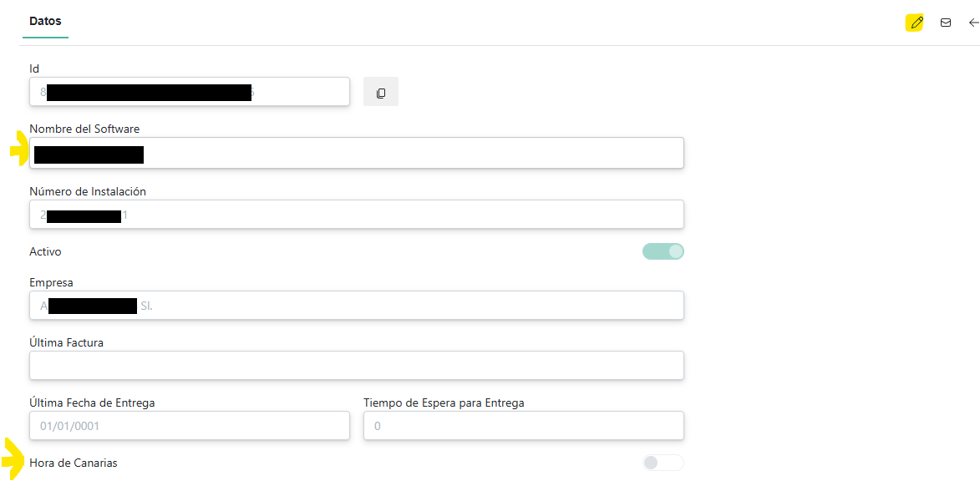The height and width of the screenshot is (481, 980).
Task: Click the Última Factura input box
Action: [357, 366]
